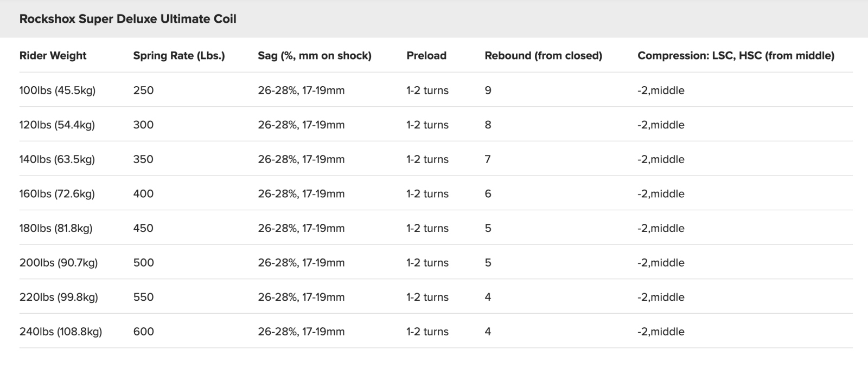This screenshot has height=369, width=868.
Task: Click the Compression: LSC, HSC header
Action: tap(736, 55)
